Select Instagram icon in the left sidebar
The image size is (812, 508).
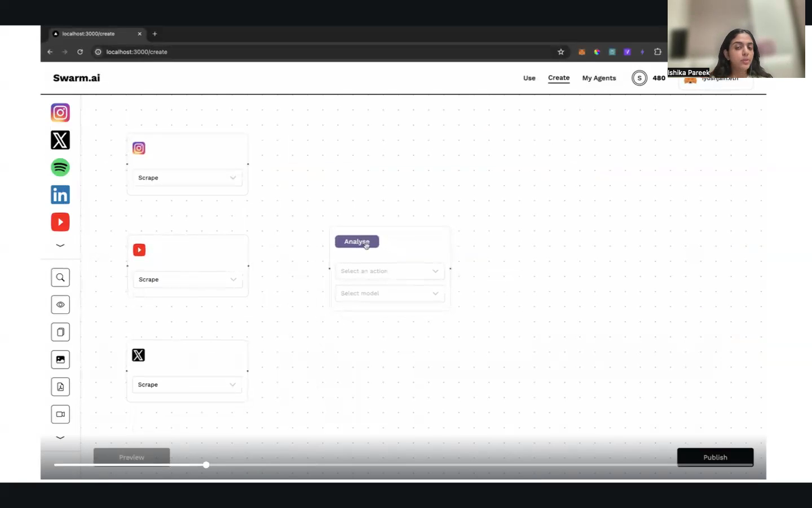point(60,112)
